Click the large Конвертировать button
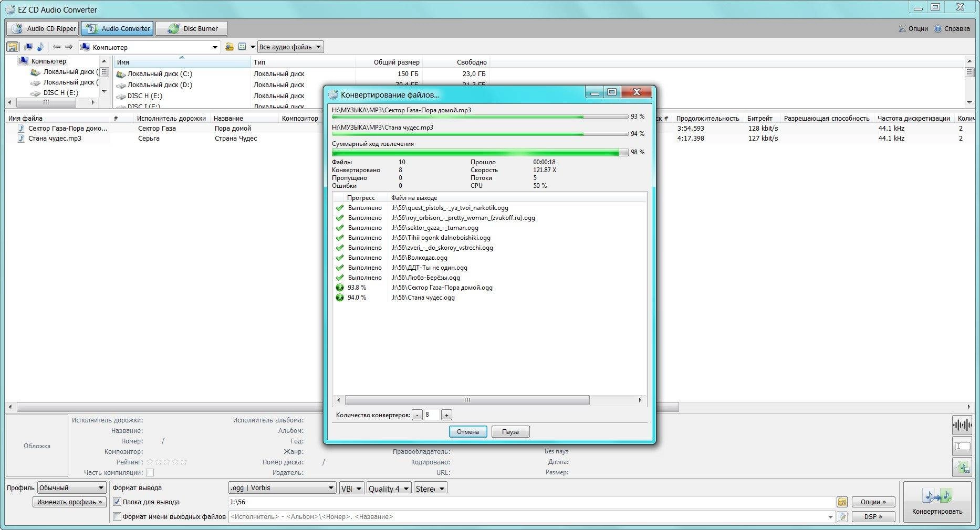 click(937, 502)
